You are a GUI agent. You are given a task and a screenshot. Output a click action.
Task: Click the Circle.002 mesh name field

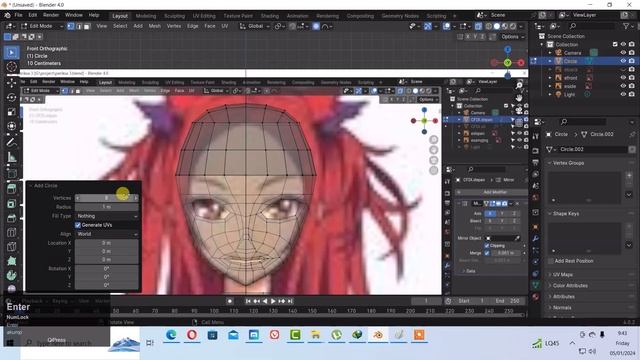coord(593,149)
